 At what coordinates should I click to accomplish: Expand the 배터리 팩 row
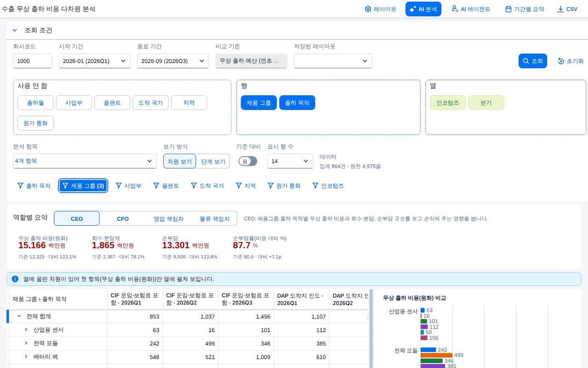[x=26, y=356]
